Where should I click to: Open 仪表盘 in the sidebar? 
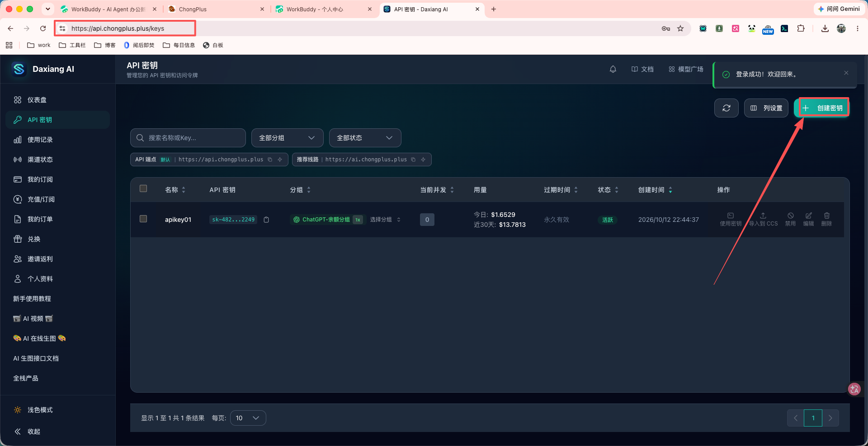pyautogui.click(x=57, y=100)
